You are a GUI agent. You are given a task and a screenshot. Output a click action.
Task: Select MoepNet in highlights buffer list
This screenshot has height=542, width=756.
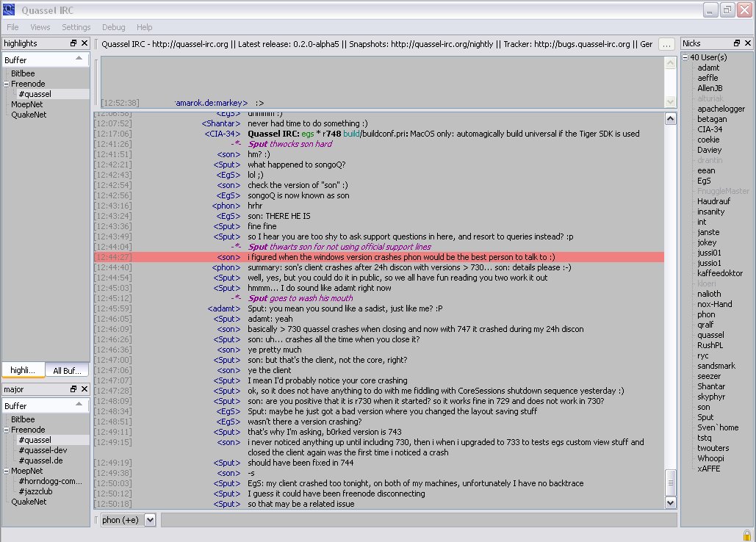click(x=26, y=104)
